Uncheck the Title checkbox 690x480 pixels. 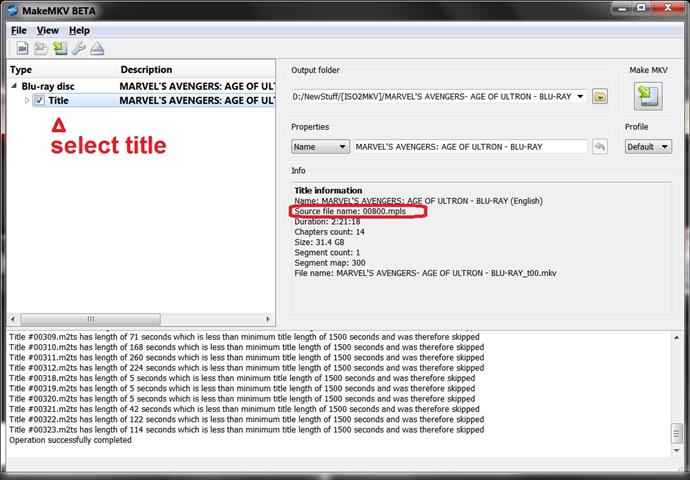(x=39, y=100)
